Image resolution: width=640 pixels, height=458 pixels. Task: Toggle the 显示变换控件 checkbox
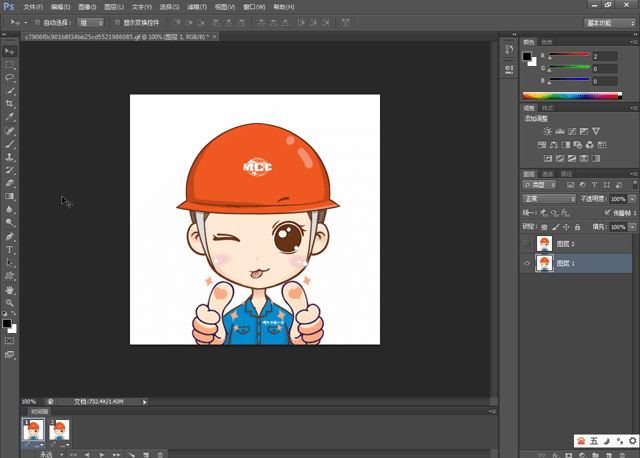click(x=116, y=21)
